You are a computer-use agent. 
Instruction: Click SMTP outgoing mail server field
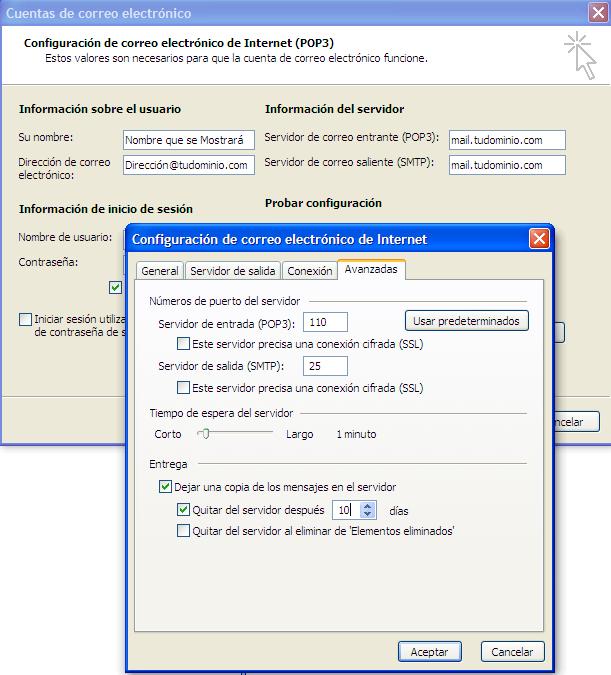click(x=507, y=165)
